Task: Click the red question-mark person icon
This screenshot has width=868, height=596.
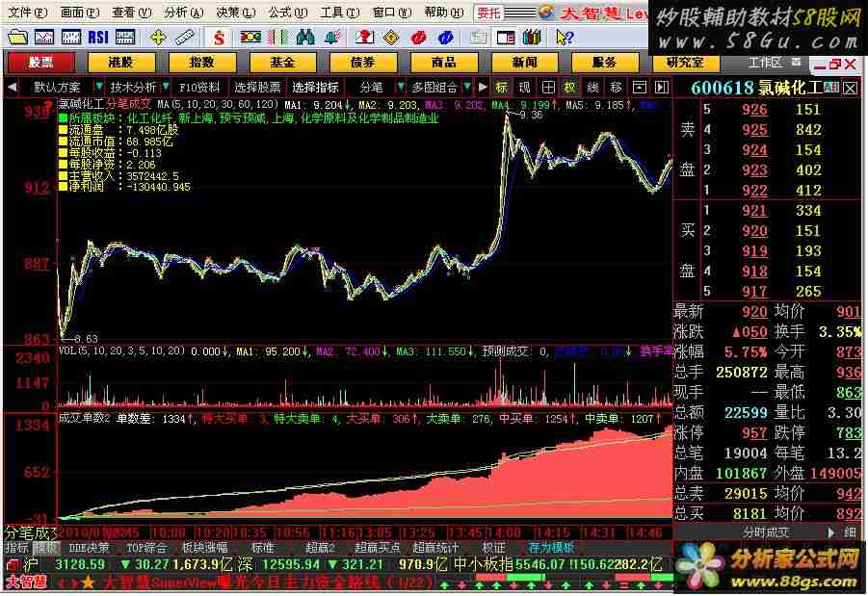Action: [x=364, y=38]
